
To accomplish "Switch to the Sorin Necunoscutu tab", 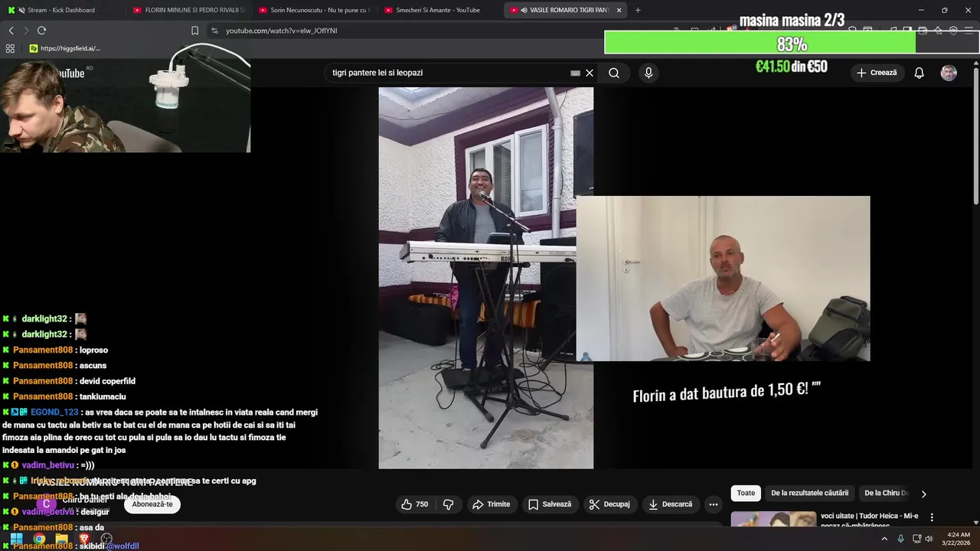I will click(314, 10).
